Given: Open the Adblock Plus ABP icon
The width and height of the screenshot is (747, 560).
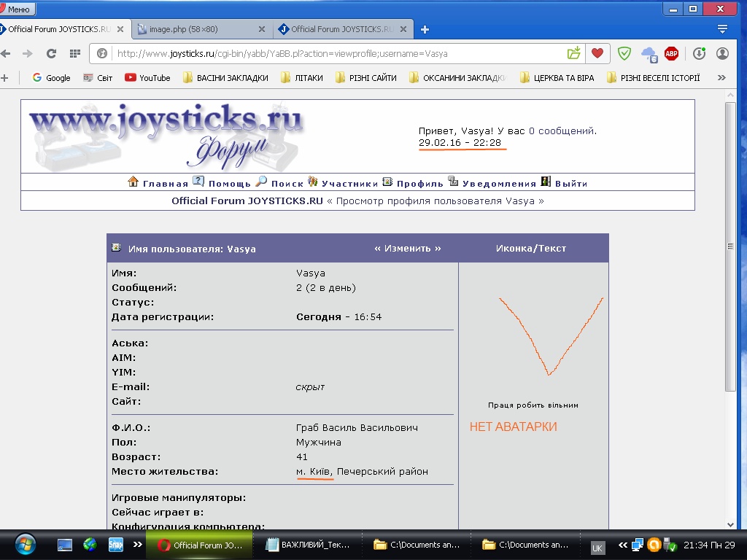Looking at the screenshot, I should (671, 53).
